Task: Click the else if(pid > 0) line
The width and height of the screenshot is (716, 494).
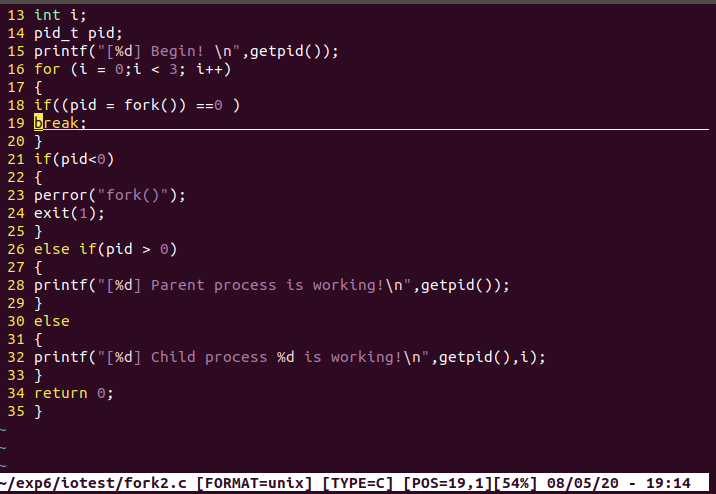Action: click(x=105, y=248)
